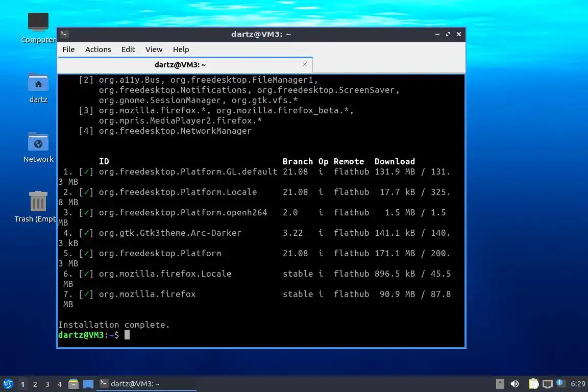
Task: Switch to workspace 4
Action: tap(60, 384)
